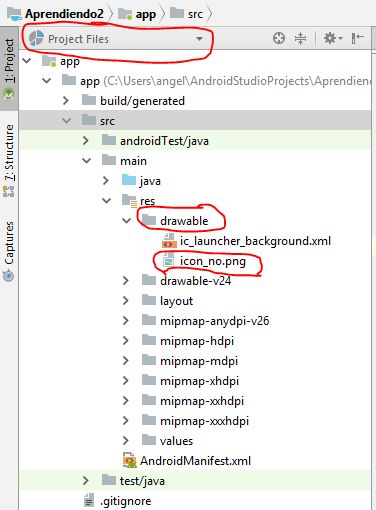Click the test/java folder icon

click(x=109, y=480)
